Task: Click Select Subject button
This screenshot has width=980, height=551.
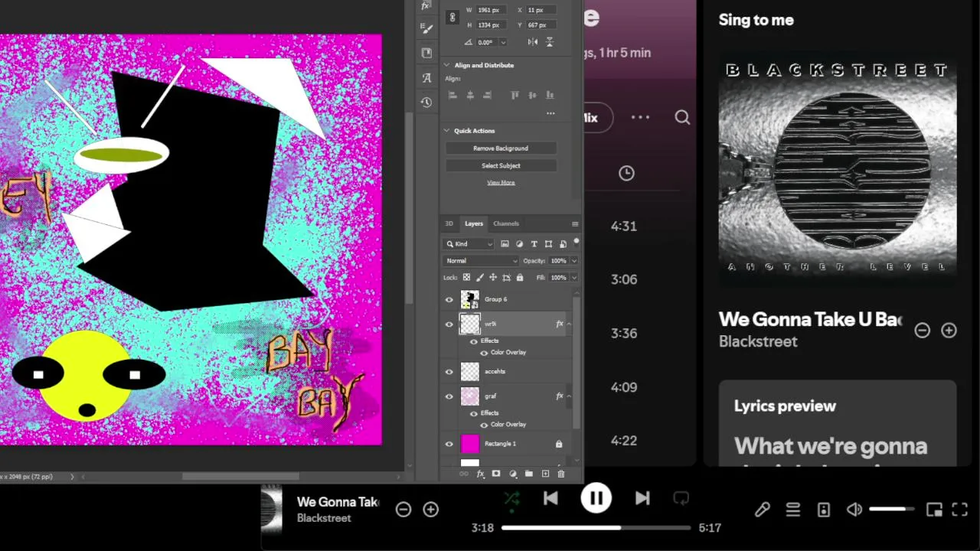Action: (501, 165)
